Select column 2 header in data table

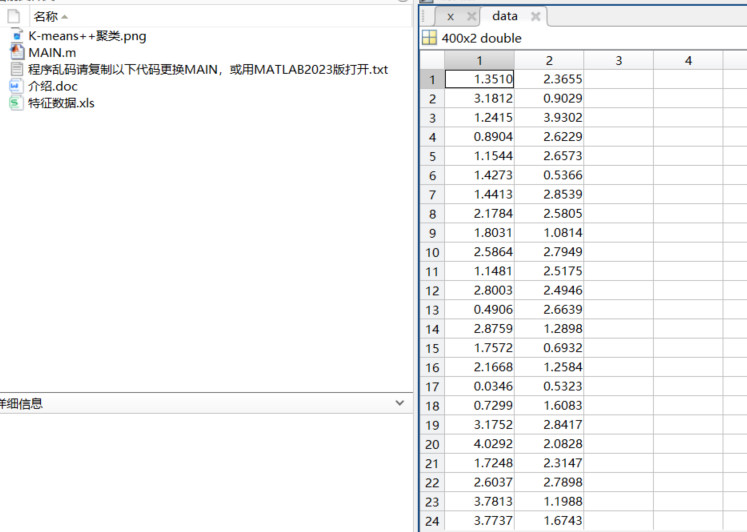click(x=549, y=61)
